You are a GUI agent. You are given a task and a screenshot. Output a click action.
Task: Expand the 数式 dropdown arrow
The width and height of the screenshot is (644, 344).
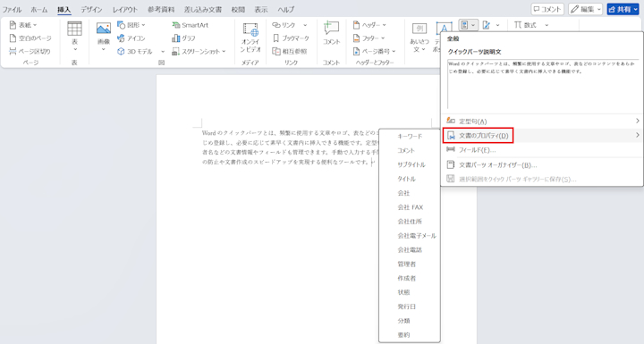pos(547,25)
